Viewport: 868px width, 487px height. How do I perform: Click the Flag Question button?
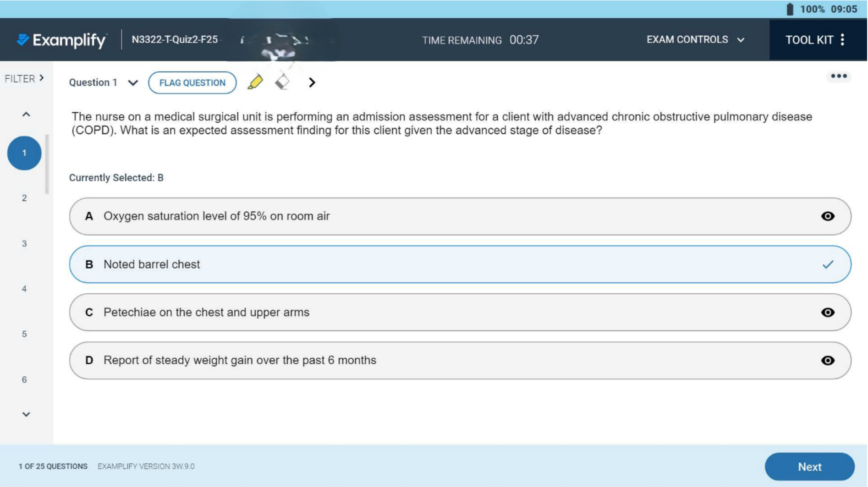(192, 83)
